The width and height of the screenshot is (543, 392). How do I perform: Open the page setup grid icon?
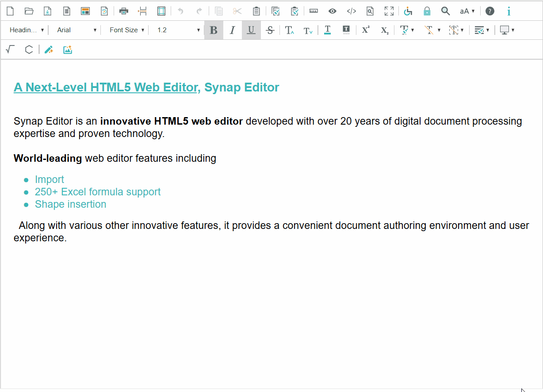[x=161, y=11]
